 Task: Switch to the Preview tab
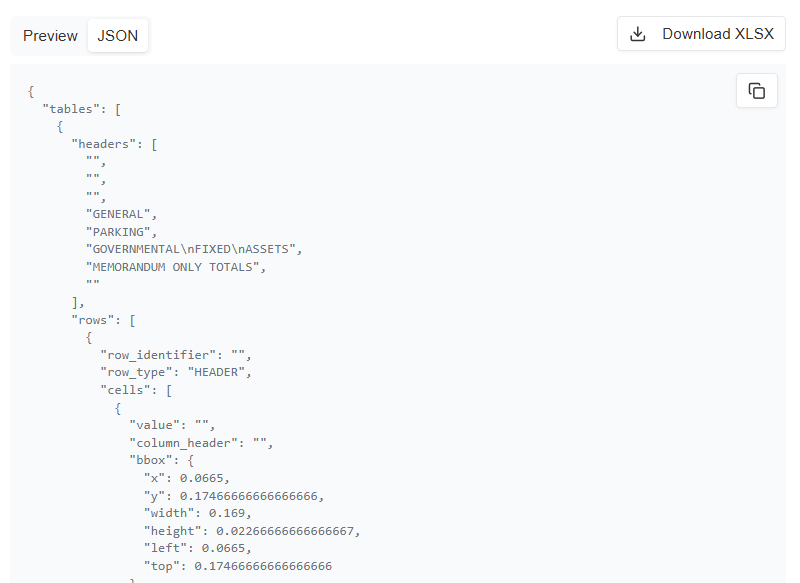click(x=50, y=36)
